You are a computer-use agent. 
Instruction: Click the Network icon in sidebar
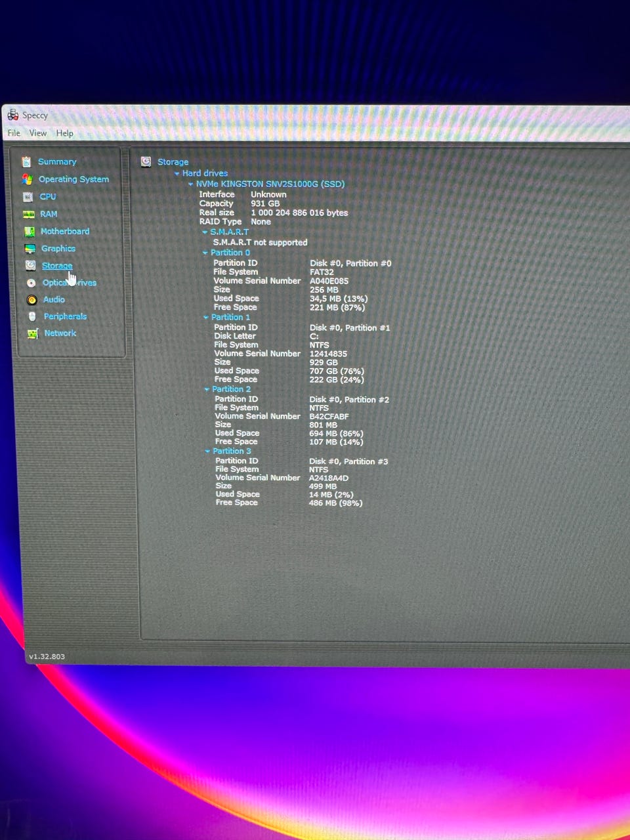[33, 333]
